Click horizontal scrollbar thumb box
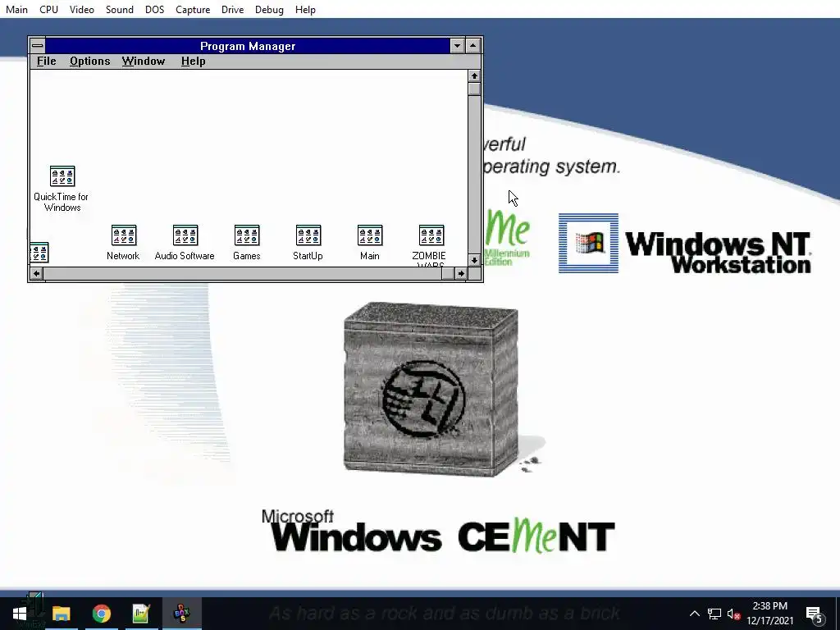Screen dimensions: 840x630 tap(449, 274)
